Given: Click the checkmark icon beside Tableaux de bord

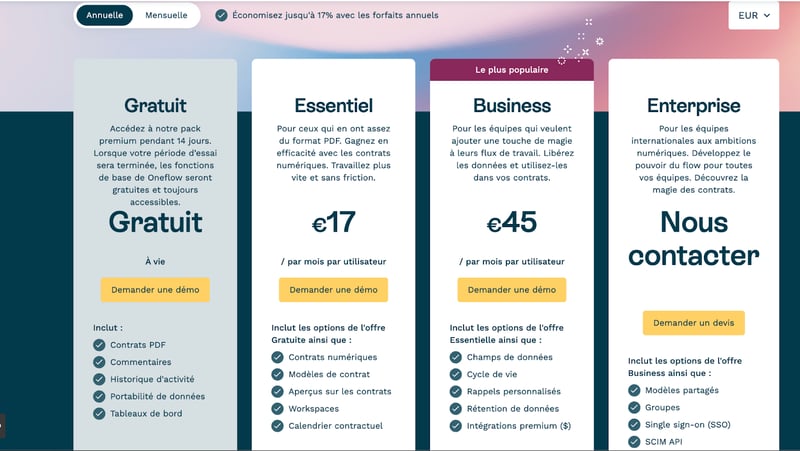Looking at the screenshot, I should click(99, 413).
